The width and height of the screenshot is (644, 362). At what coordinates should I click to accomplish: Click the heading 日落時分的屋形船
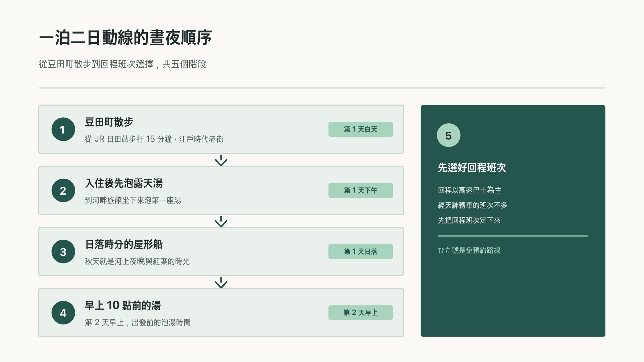[x=124, y=244]
